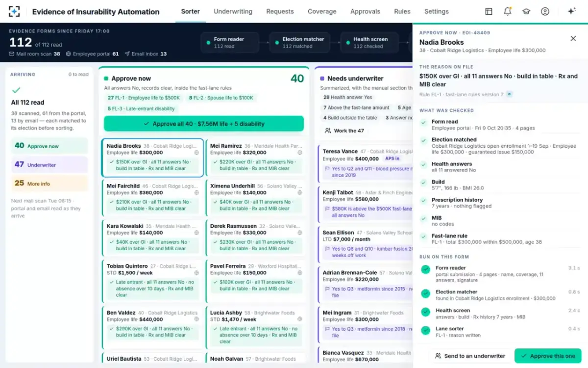Click the source icon on Ximena Underhill card
The width and height of the screenshot is (588, 368).
point(300,193)
